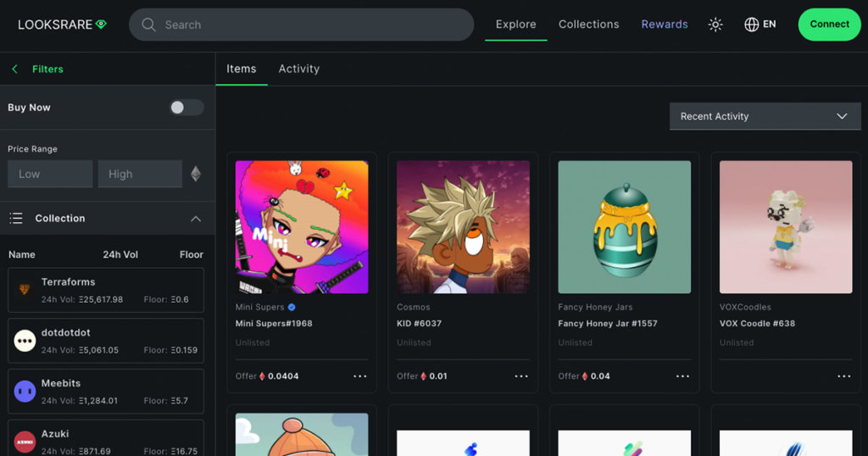Select the Terraforms collection name
Viewport: 868px width, 456px height.
[x=68, y=282]
